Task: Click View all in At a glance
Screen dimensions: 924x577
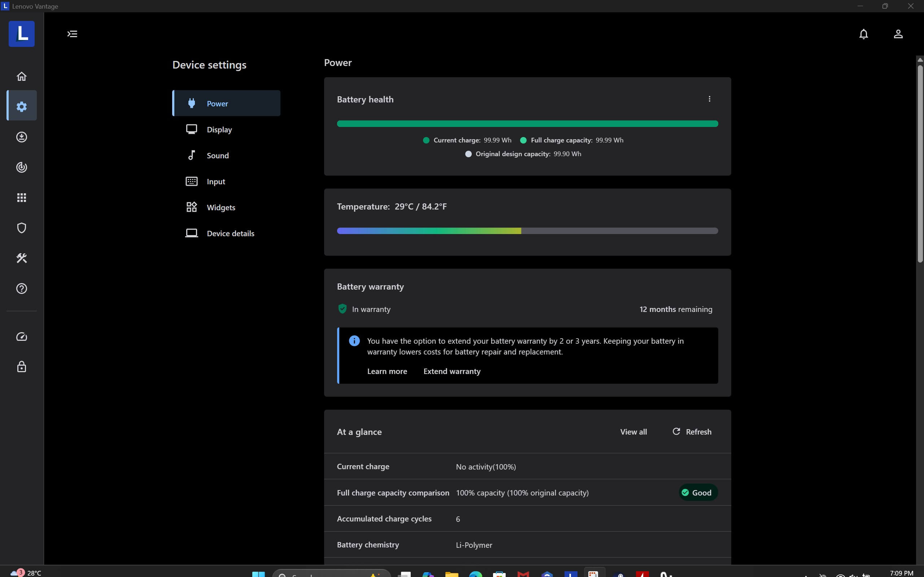Action: coord(633,432)
